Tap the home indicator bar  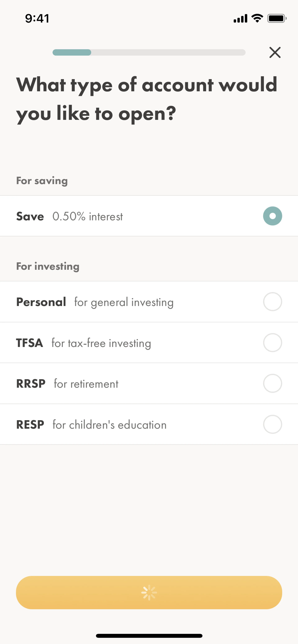pos(149,636)
